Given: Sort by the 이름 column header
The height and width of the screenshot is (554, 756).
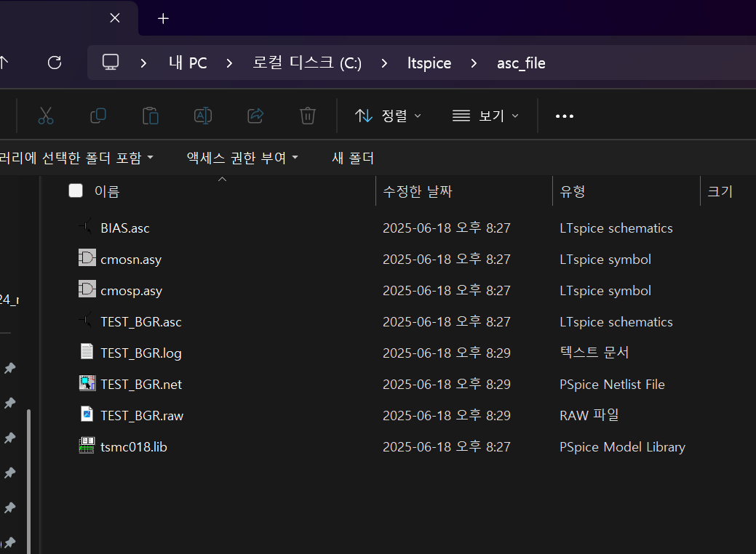Looking at the screenshot, I should 106,191.
